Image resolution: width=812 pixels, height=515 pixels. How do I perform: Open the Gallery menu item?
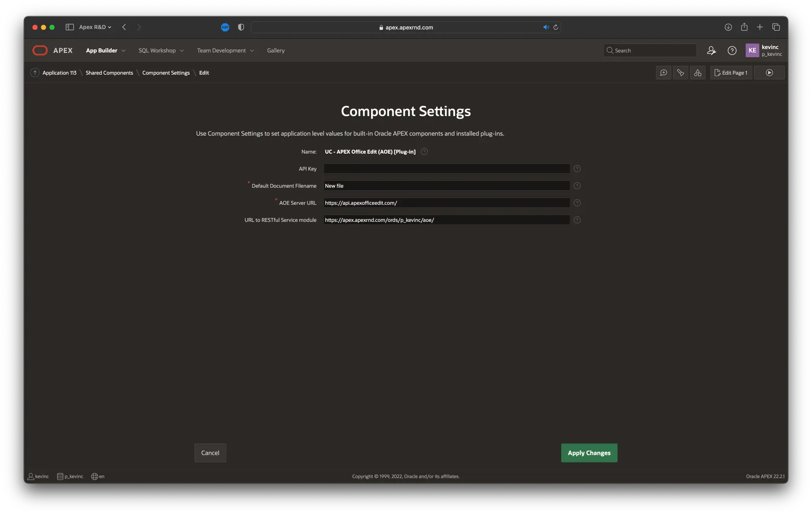point(276,50)
